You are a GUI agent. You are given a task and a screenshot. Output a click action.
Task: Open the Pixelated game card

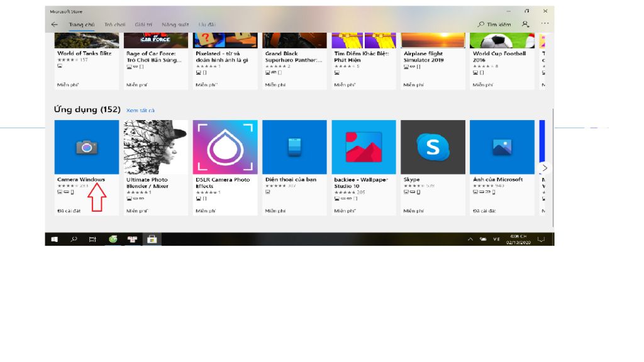tap(225, 61)
